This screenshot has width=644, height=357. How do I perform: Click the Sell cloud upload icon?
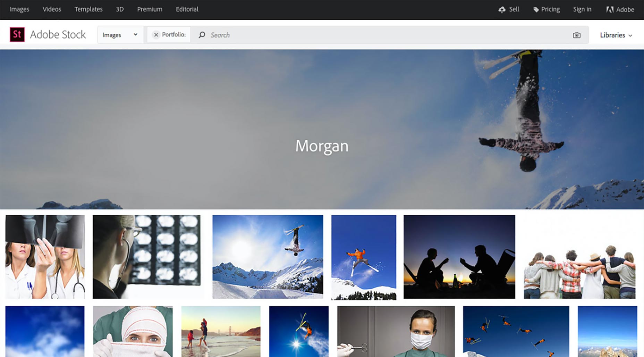(502, 10)
